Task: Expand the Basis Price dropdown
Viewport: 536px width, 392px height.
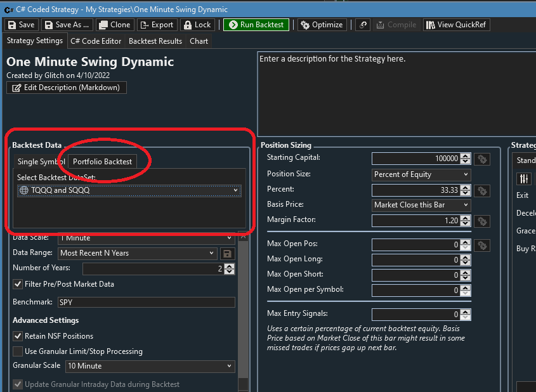Action: point(421,205)
